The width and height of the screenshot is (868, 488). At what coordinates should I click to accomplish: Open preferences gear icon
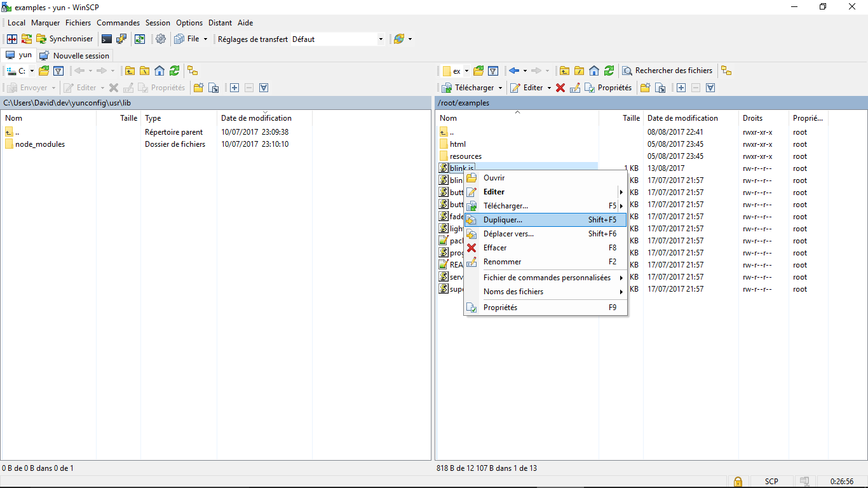pos(161,39)
